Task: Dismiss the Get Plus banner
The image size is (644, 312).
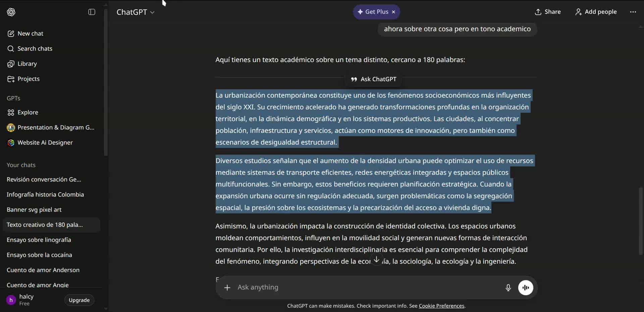Action: 393,12
